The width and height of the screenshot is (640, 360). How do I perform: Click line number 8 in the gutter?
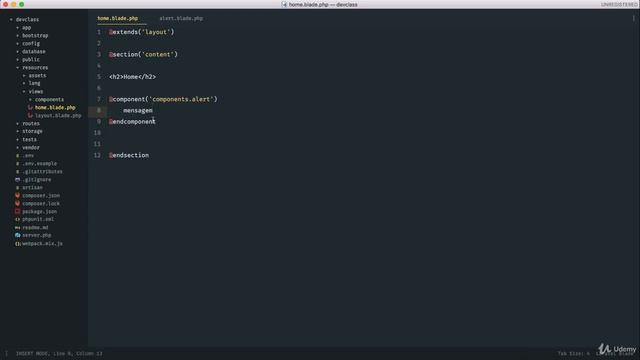(99, 111)
